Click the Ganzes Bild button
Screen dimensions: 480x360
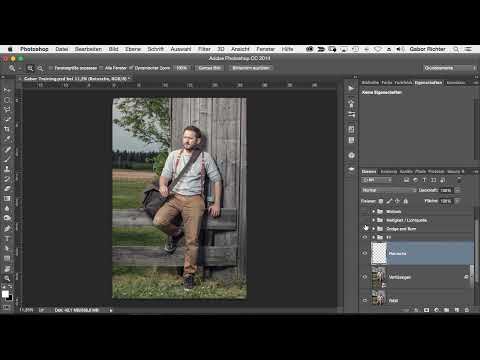coord(210,68)
